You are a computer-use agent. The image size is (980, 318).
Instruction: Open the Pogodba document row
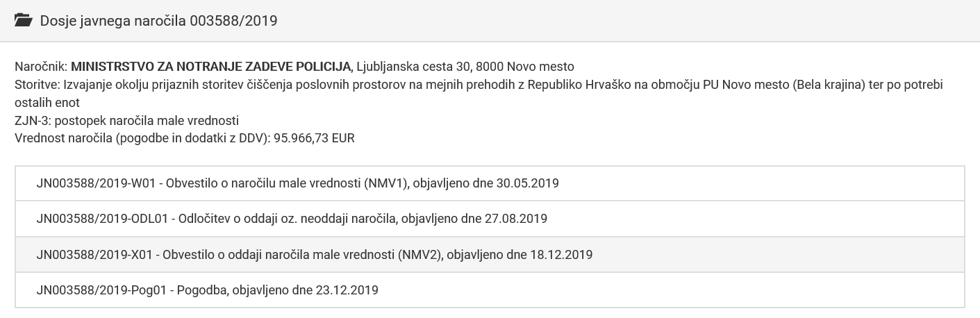tap(490, 290)
